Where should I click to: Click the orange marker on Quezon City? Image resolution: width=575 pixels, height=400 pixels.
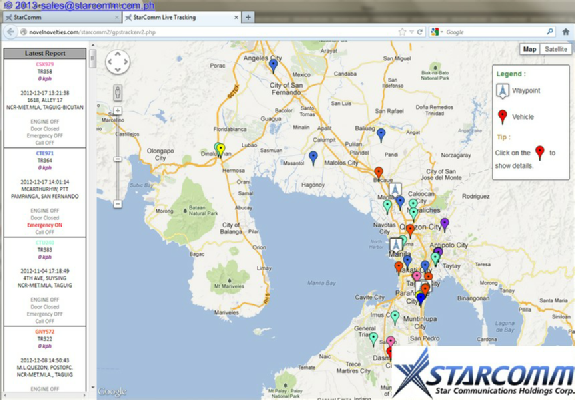point(410,231)
